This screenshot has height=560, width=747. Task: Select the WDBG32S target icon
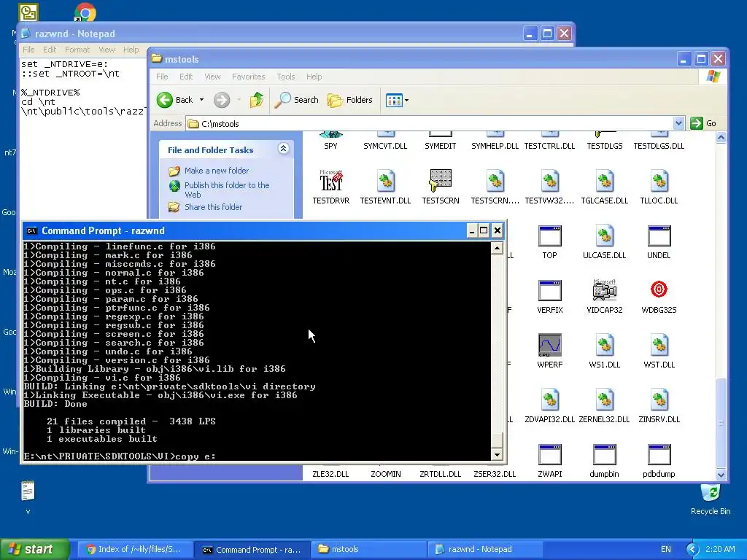coord(659,289)
